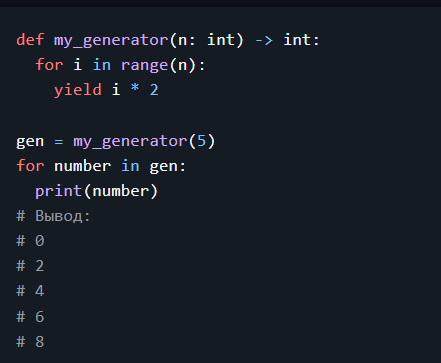Viewport: 441px width, 363px height.
Task: Click the comment line showing 8
Action: [x=30, y=342]
